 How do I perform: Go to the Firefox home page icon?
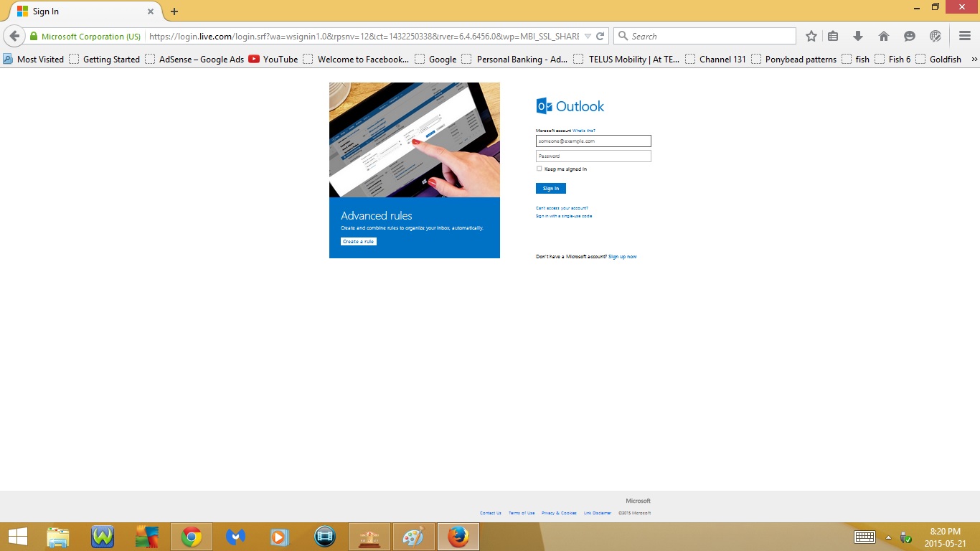coord(884,36)
